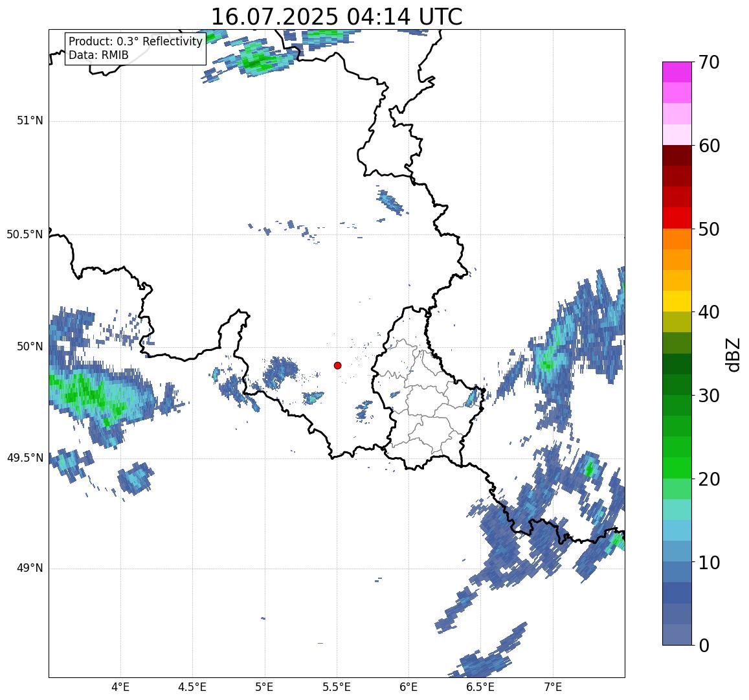This screenshot has width=749, height=700.
Task: Click the "6°E" longitude label
Action: click(409, 687)
